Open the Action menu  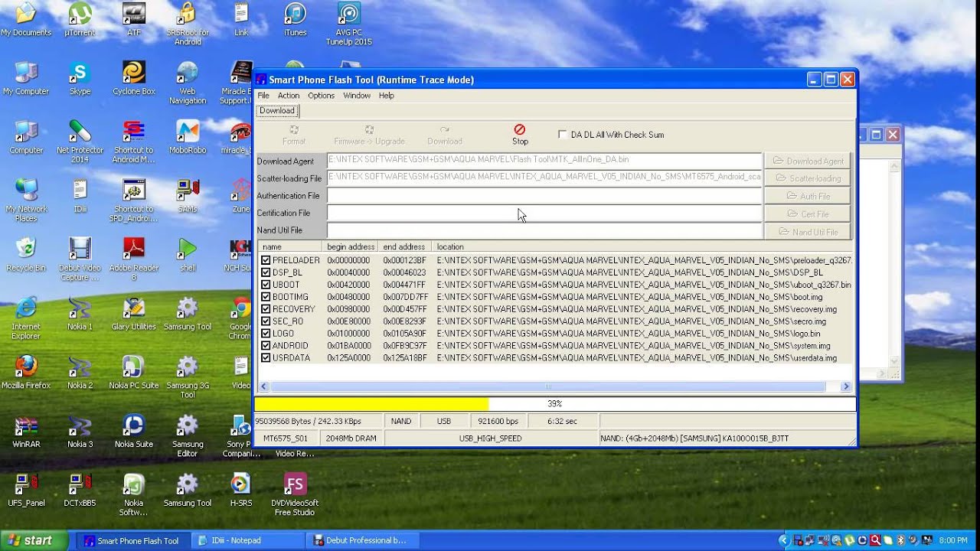(x=289, y=96)
